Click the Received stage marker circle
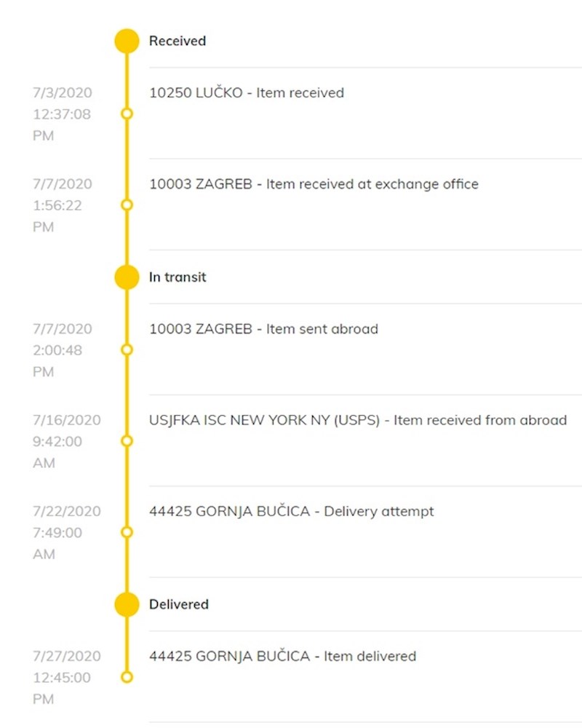 (x=127, y=41)
